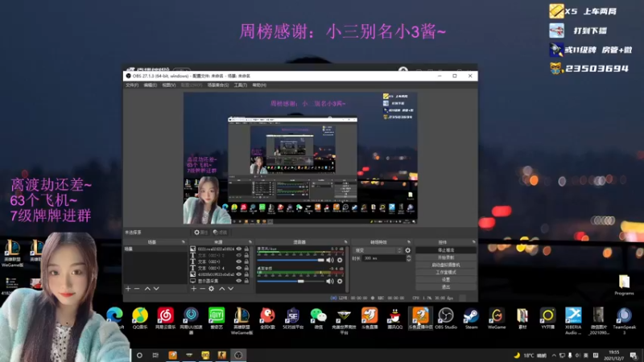644x362 pixels.
Task: Select the 场景 entry in Scenes list
Action: [x=155, y=249]
